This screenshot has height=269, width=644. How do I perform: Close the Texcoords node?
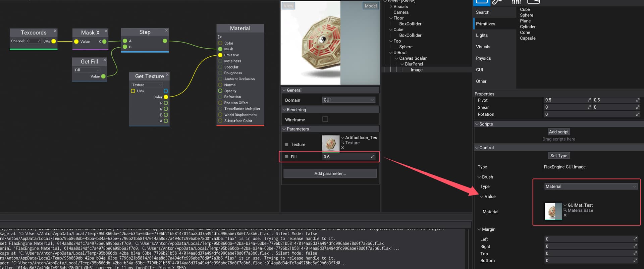point(55,31)
